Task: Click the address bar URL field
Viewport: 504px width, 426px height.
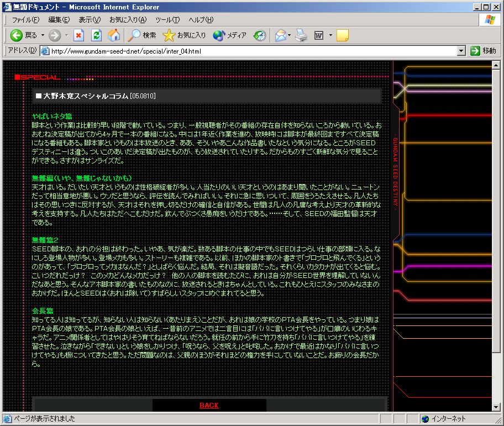Action: 254,51
